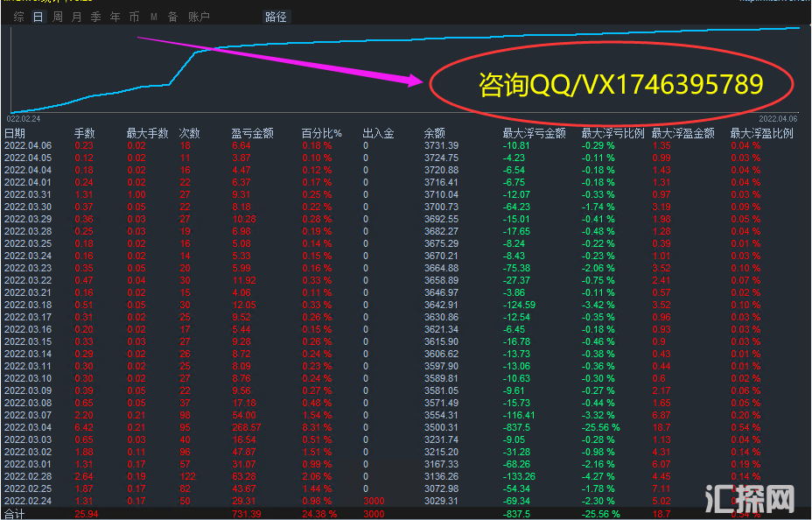Viewport: 812px width, 520px height.
Task: Select the lots value 6.42
Action: pyautogui.click(x=84, y=428)
